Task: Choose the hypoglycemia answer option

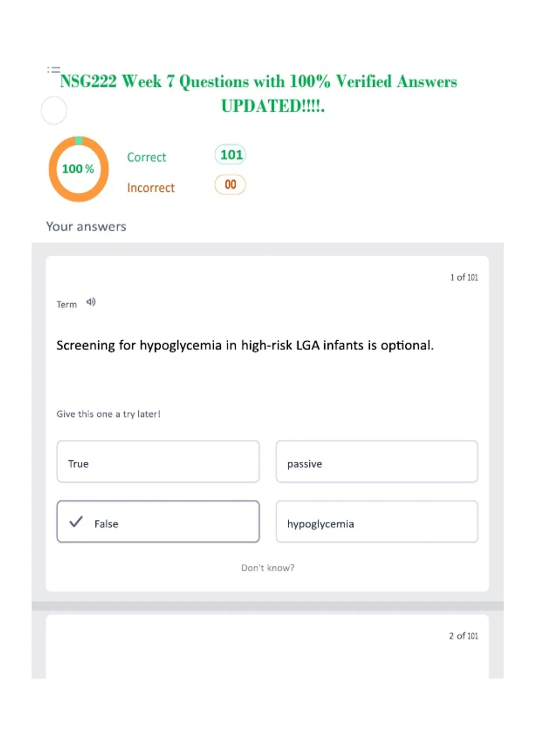Action: click(x=377, y=522)
